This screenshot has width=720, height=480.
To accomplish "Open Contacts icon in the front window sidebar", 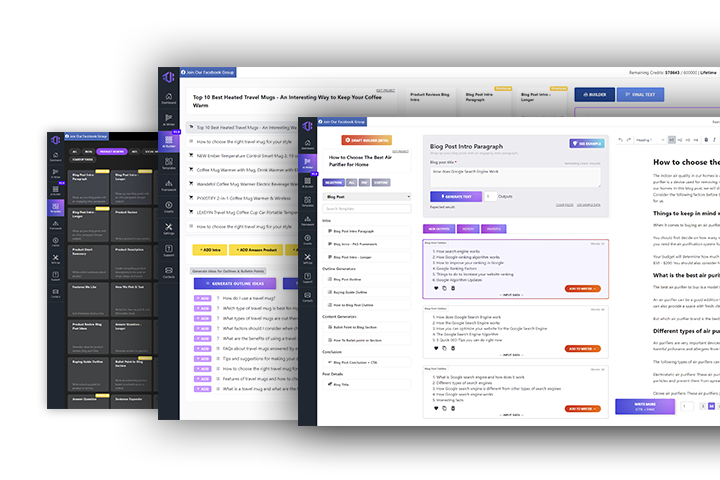I will point(308,297).
